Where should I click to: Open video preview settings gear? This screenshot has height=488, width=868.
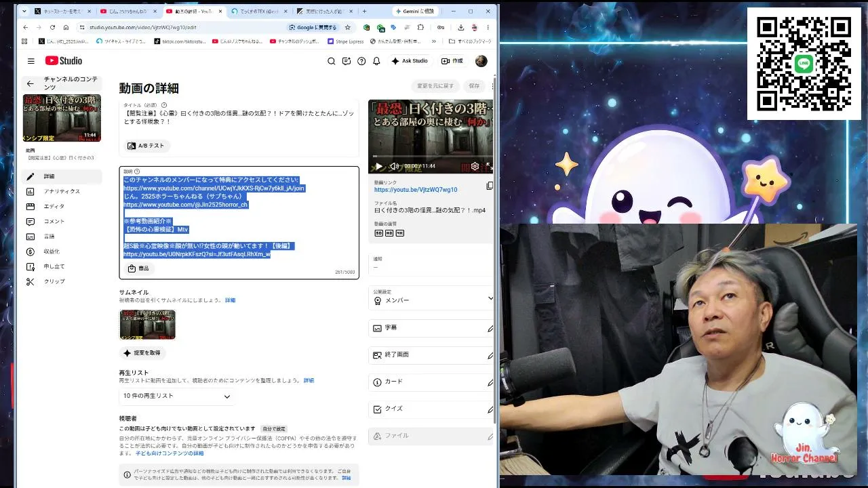(475, 166)
